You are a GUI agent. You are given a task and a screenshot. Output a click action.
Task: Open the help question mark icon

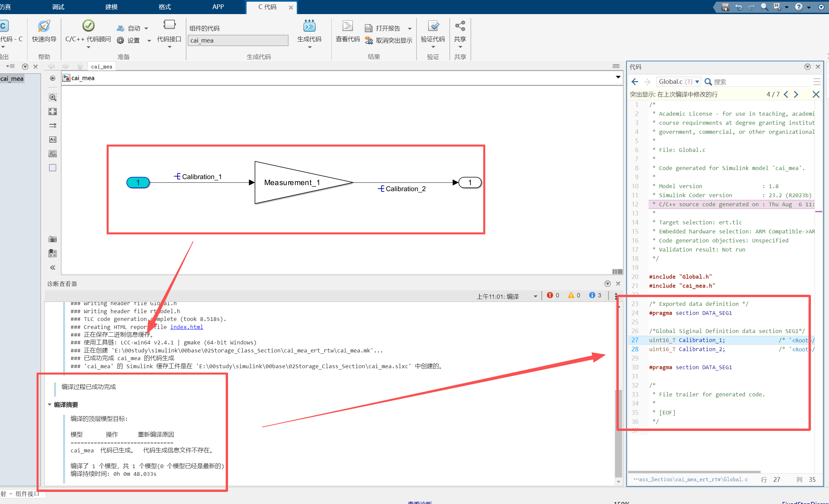pyautogui.click(x=799, y=7)
